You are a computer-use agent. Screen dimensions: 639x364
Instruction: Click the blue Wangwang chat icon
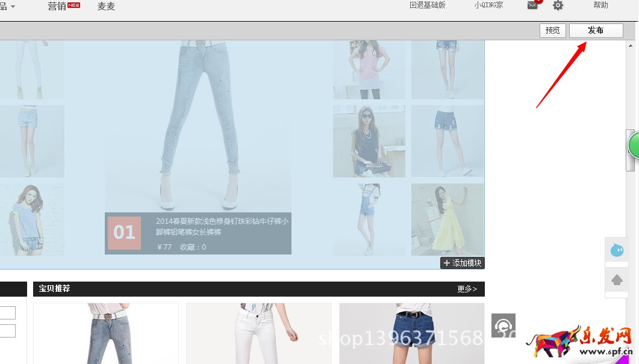[617, 250]
